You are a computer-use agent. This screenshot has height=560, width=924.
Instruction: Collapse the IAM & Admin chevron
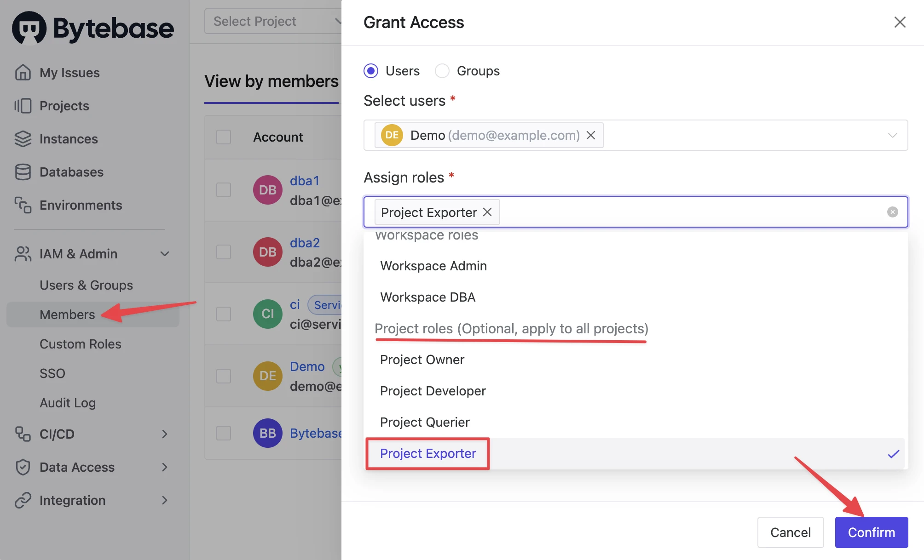click(x=165, y=254)
